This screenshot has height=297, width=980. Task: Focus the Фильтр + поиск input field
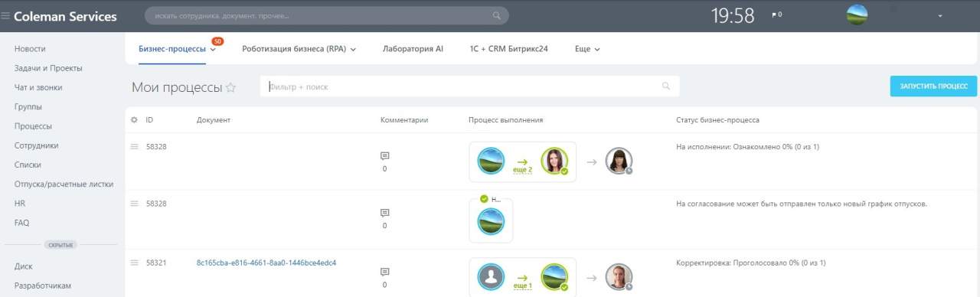(x=469, y=86)
